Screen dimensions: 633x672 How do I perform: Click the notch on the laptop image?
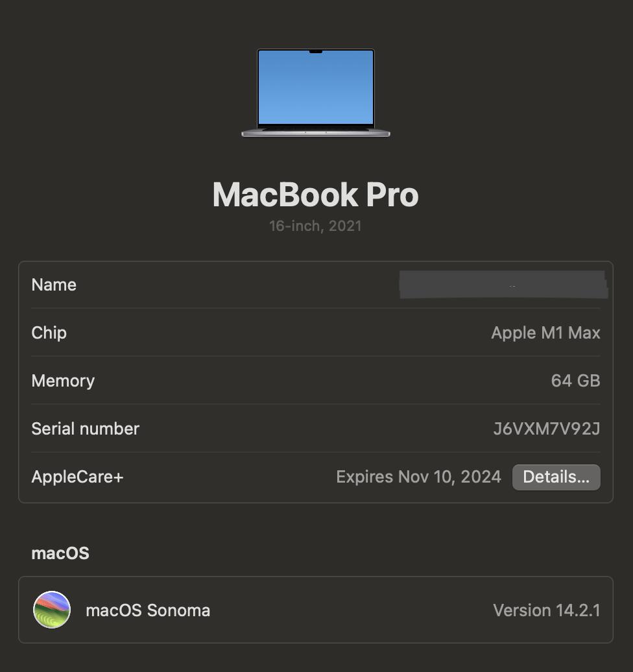coord(316,51)
